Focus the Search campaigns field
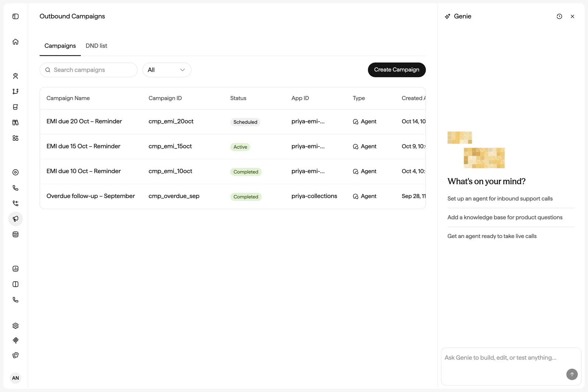This screenshot has width=588, height=392. (x=89, y=70)
